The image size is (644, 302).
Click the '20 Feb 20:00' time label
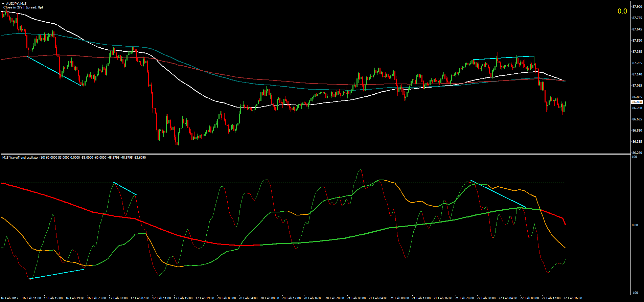point(335,298)
